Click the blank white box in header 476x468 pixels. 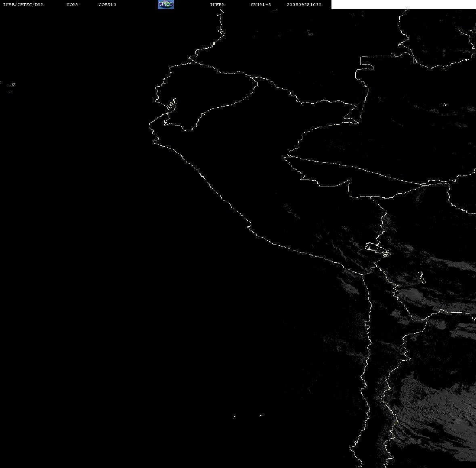[x=403, y=4]
